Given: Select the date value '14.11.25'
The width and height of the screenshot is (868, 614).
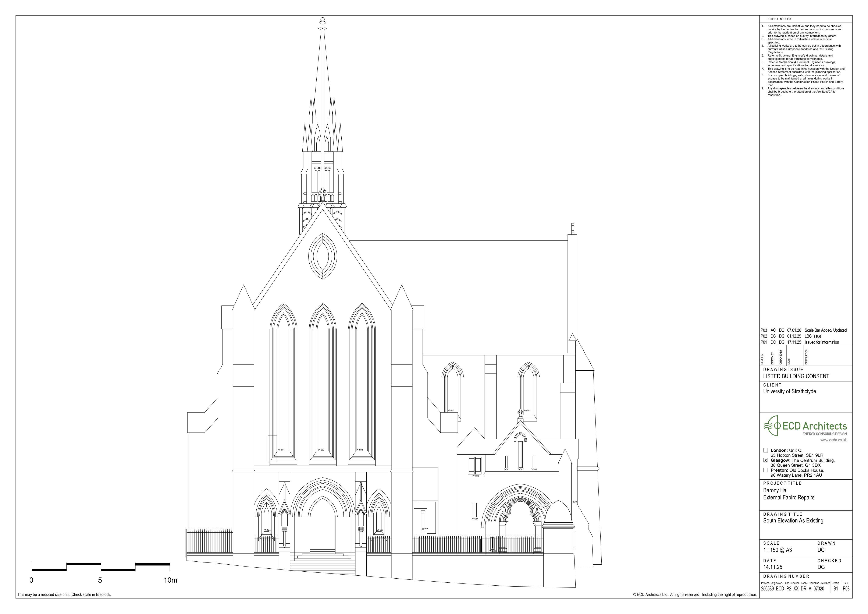Looking at the screenshot, I should pos(773,567).
